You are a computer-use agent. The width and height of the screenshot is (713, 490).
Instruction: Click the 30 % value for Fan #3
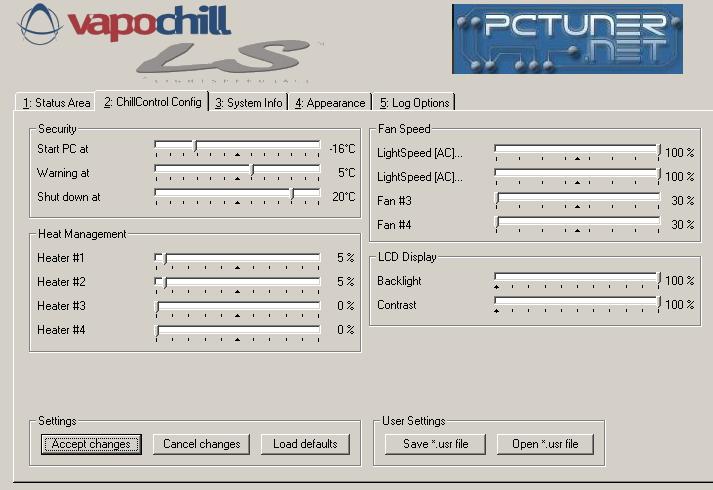point(683,201)
